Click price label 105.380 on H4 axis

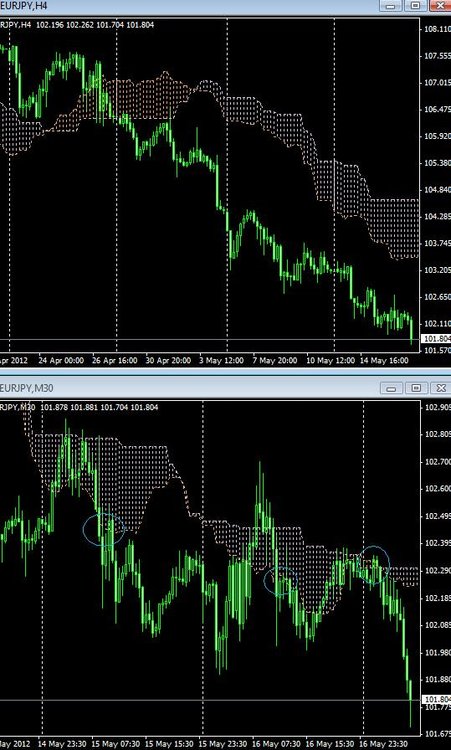(x=437, y=163)
